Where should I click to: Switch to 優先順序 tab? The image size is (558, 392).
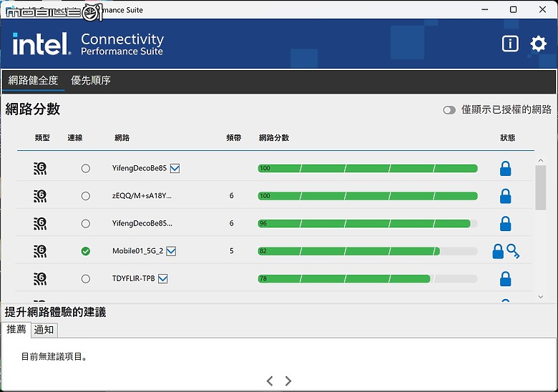tap(91, 80)
